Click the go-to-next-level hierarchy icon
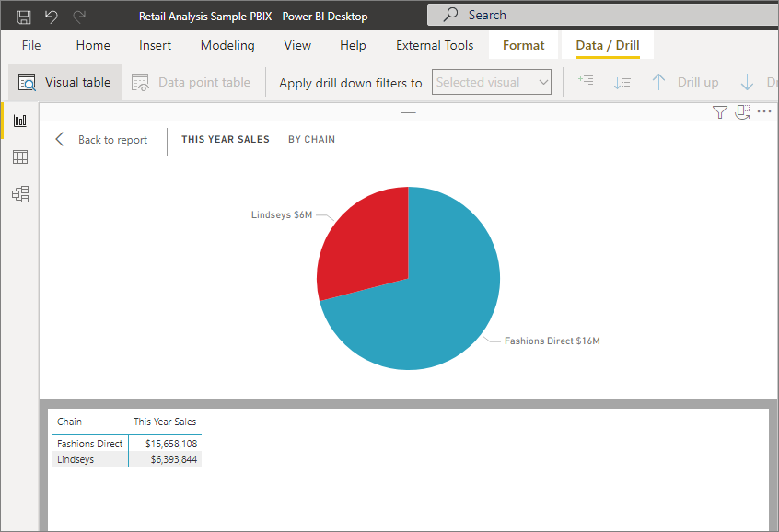The width and height of the screenshot is (779, 532). (586, 82)
